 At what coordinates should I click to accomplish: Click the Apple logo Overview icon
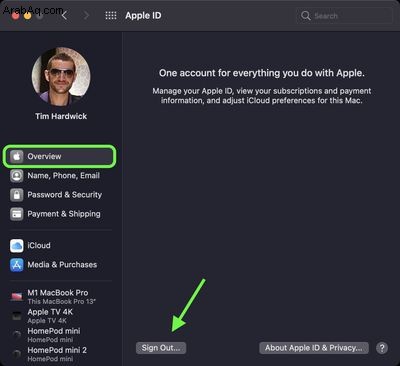(17, 156)
